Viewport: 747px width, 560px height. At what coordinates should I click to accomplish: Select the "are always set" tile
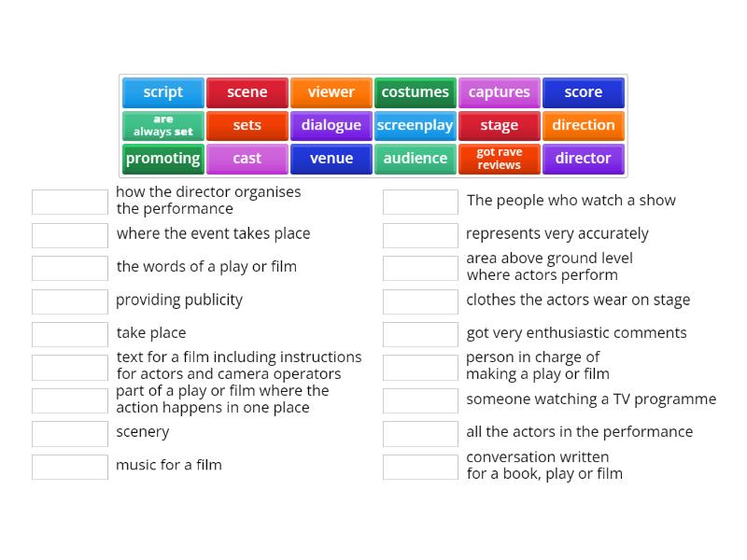coord(162,125)
